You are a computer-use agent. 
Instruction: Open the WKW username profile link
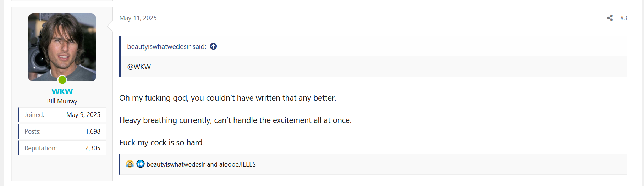coord(62,91)
